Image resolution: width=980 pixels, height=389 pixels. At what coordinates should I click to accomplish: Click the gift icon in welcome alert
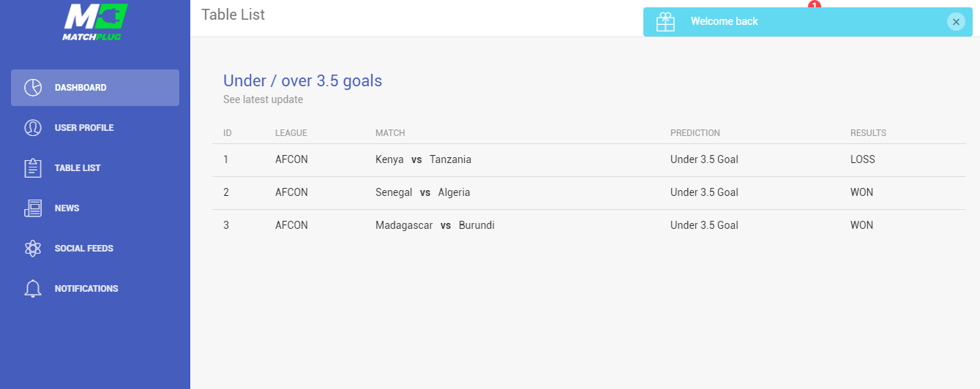click(x=665, y=22)
